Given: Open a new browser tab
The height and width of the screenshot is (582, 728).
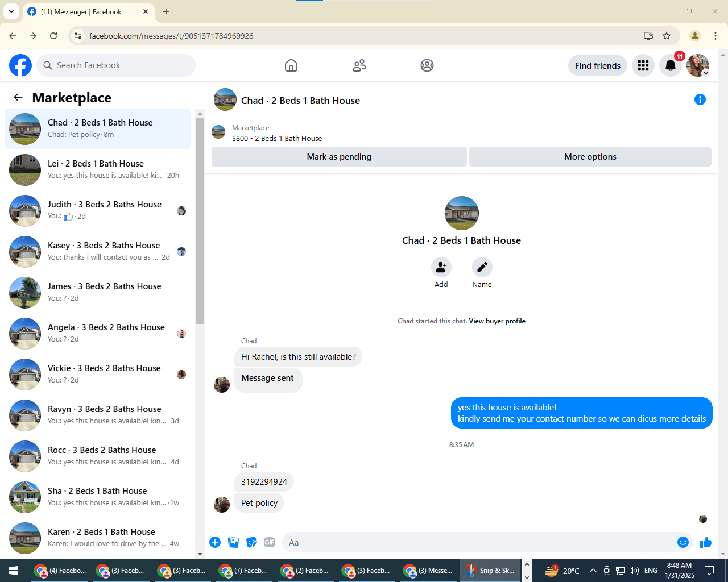Looking at the screenshot, I should tap(166, 11).
